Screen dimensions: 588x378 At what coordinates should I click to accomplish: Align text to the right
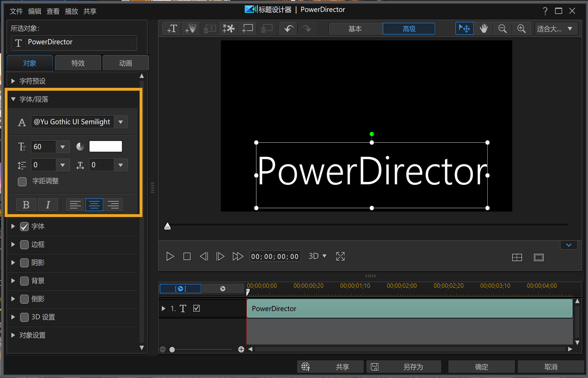click(x=113, y=205)
